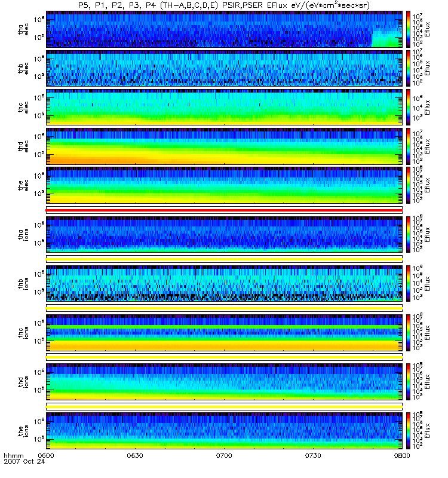This screenshot has width=448, height=478.
Task: Click the '0630' time axis label
Action: 135,455
